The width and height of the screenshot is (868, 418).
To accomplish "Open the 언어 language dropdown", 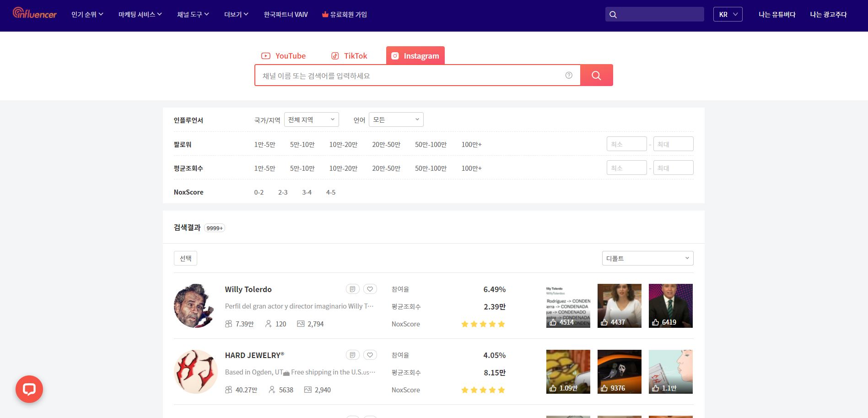I will click(x=396, y=119).
